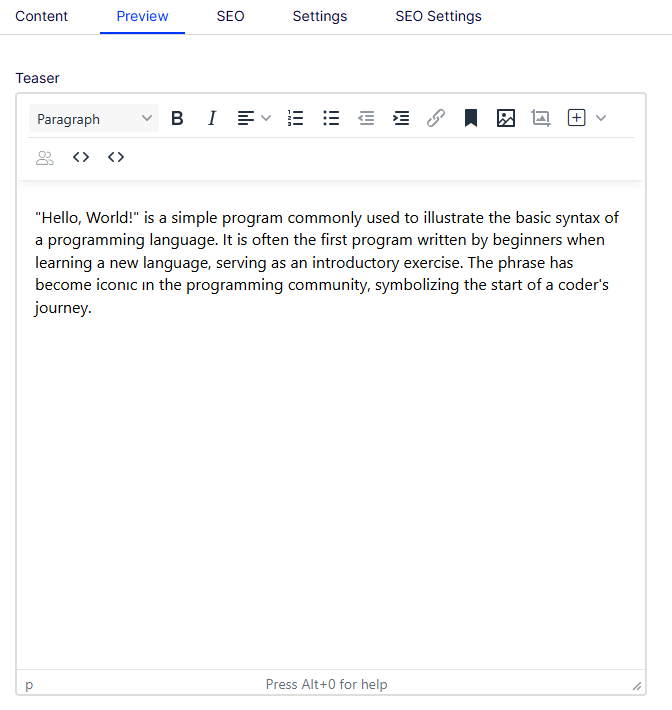
Task: Select the Preview tab
Action: pyautogui.click(x=142, y=16)
